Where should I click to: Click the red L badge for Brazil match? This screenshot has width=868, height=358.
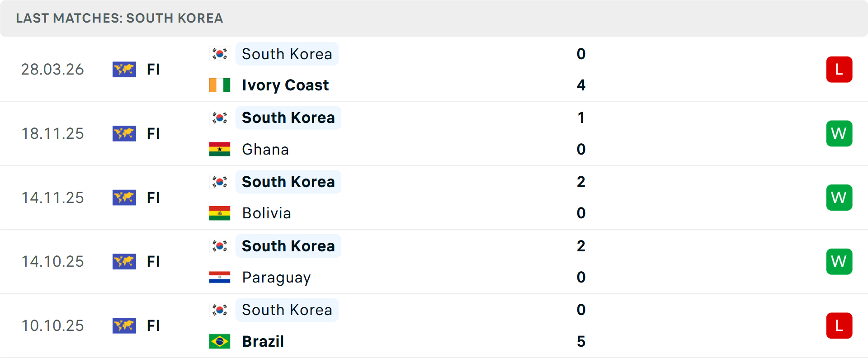(x=839, y=325)
